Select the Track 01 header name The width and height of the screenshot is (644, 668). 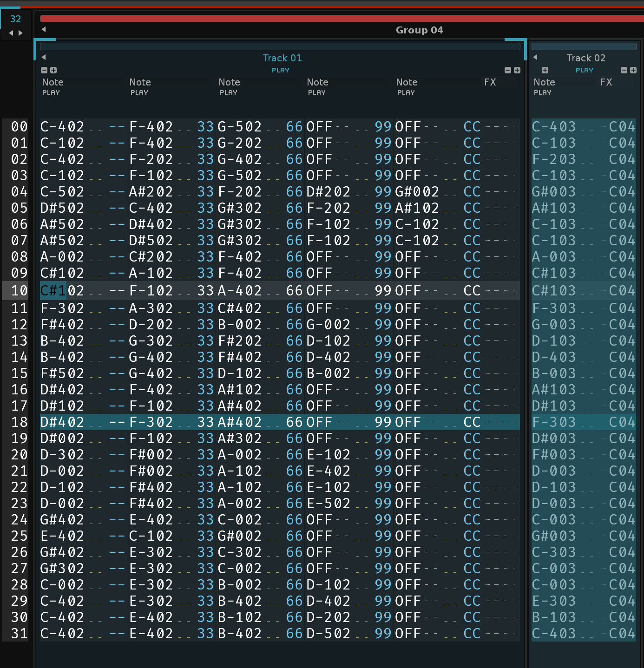(282, 58)
